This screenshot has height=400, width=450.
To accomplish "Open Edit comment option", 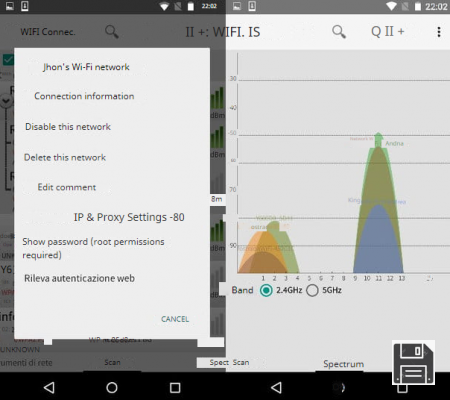I will point(67,187).
